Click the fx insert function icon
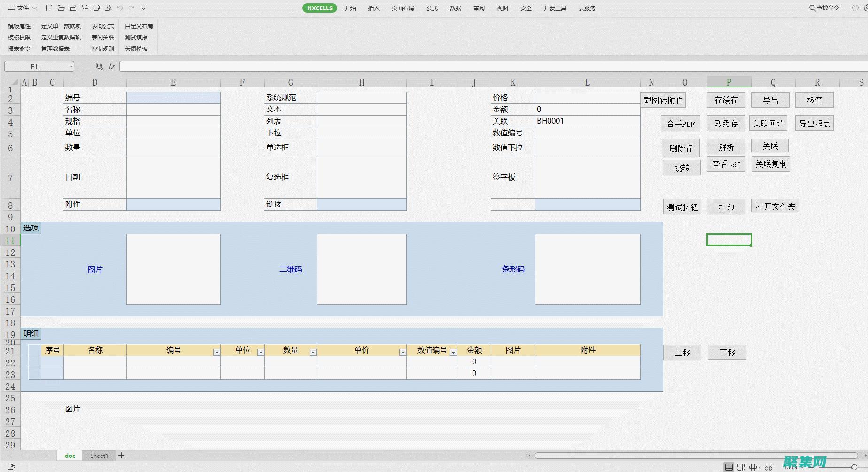The width and height of the screenshot is (868, 472). (x=112, y=66)
